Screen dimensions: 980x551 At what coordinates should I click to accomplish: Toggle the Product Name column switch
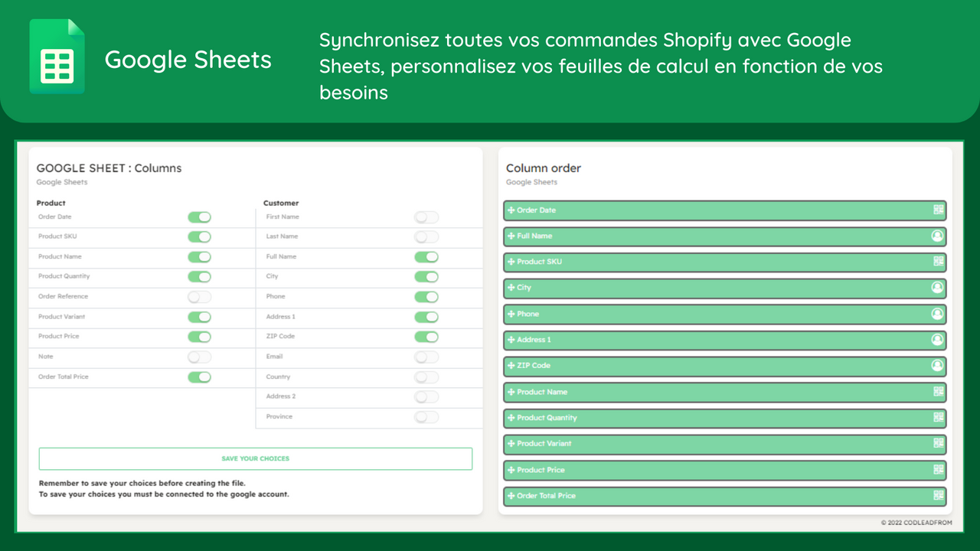199,257
